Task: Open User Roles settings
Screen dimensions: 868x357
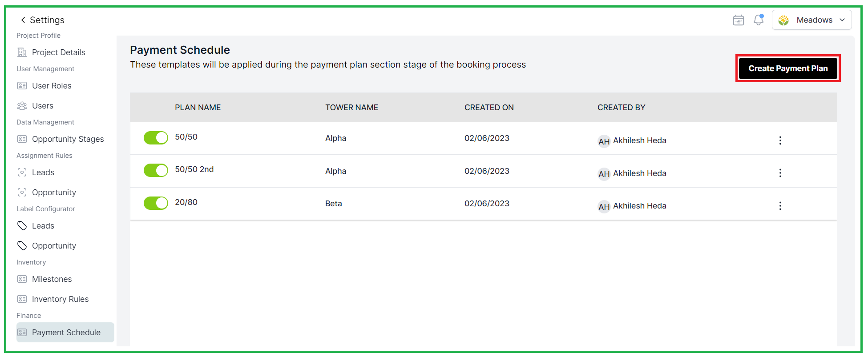Action: [52, 86]
